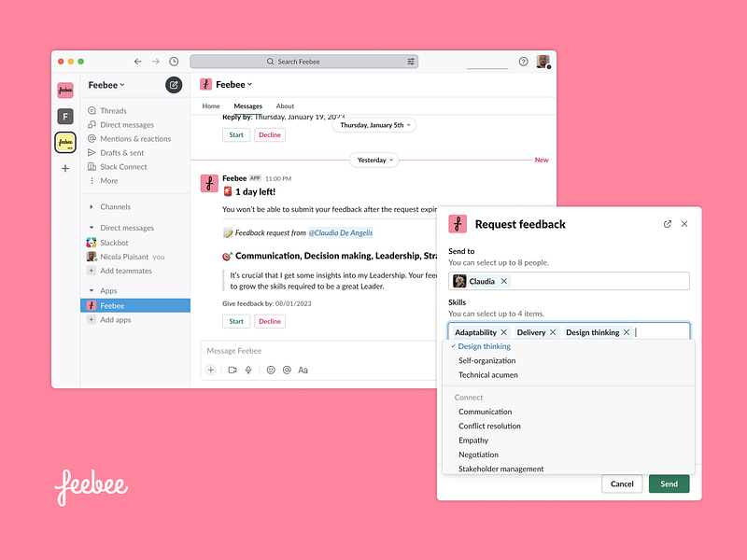Decline the January 19 reply request
Viewport: 747px width, 560px height.
(270, 134)
